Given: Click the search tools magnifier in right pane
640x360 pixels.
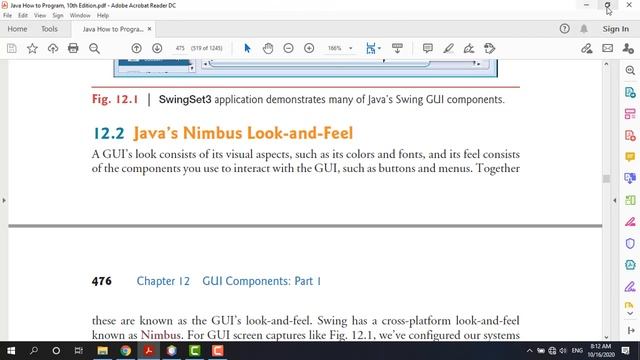Looking at the screenshot, I should [x=630, y=71].
